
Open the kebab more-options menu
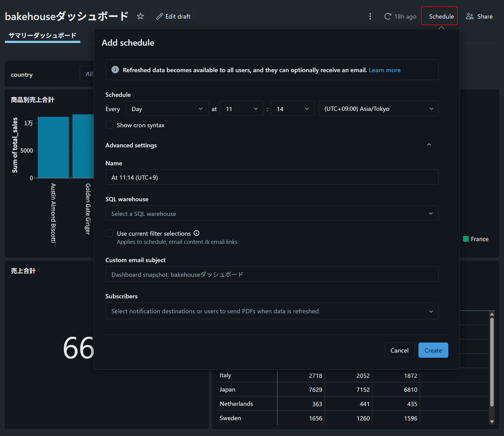[x=370, y=16]
